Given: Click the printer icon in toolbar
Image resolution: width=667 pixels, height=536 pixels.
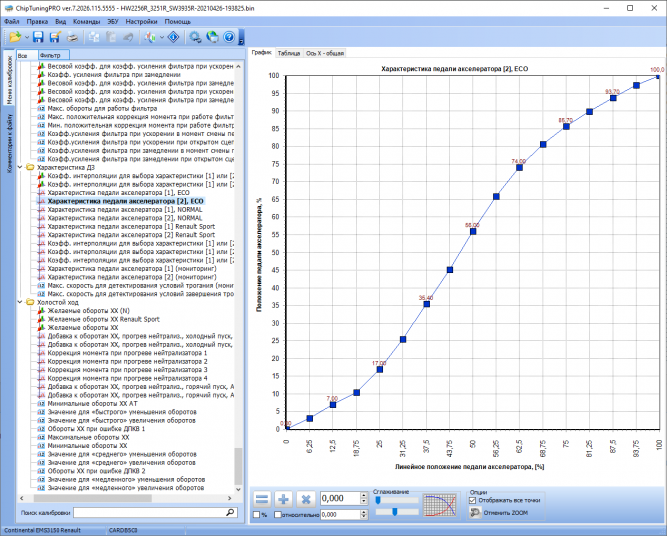Looking at the screenshot, I should pyautogui.click(x=73, y=37).
